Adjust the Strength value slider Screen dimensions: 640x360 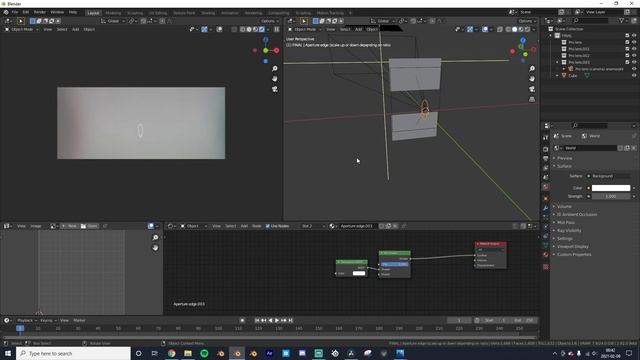point(611,196)
